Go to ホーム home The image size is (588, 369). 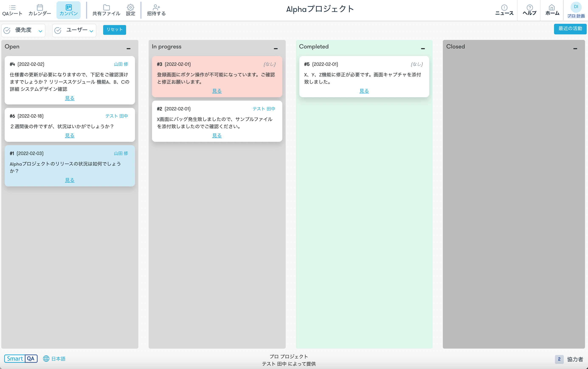[552, 10]
